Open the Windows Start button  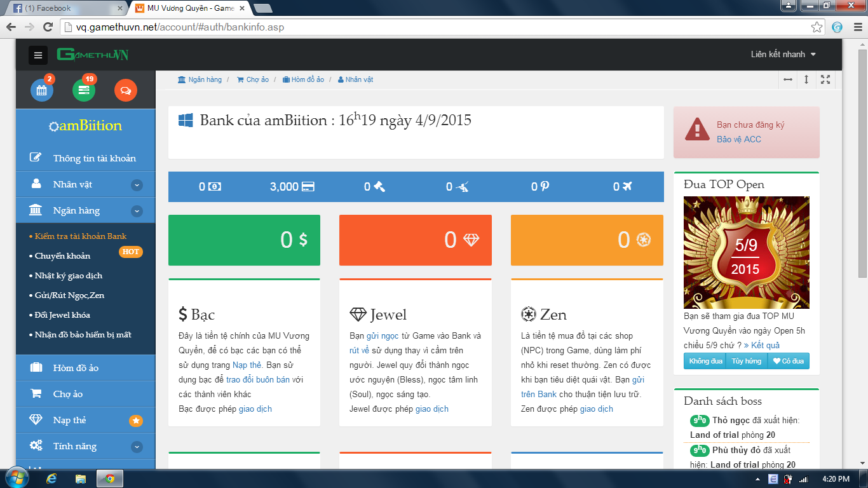tap(17, 478)
